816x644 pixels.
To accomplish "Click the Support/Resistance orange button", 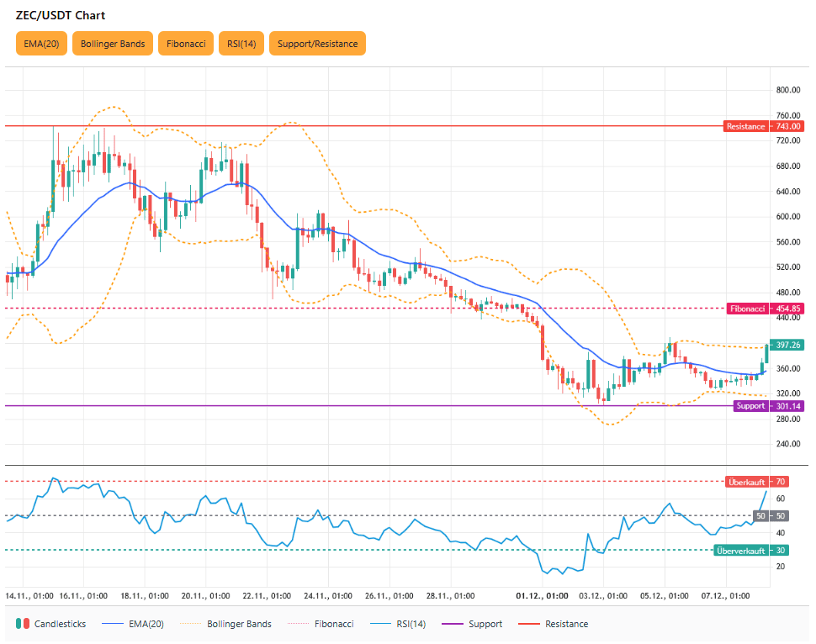I will click(x=317, y=44).
